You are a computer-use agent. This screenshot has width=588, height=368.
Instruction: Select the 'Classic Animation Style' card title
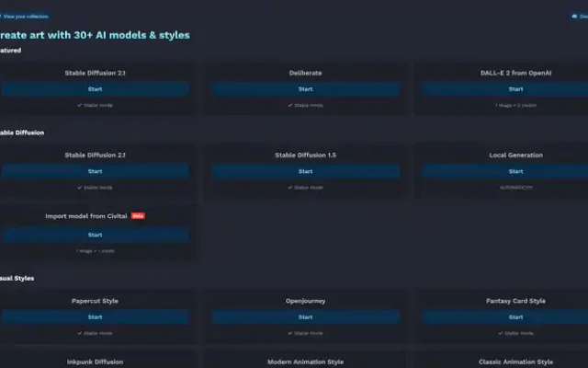(515, 362)
